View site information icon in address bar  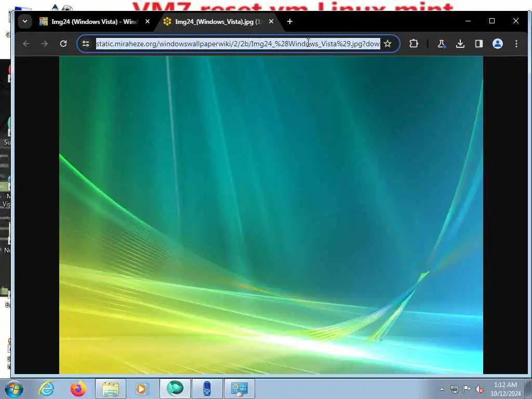pos(86,44)
